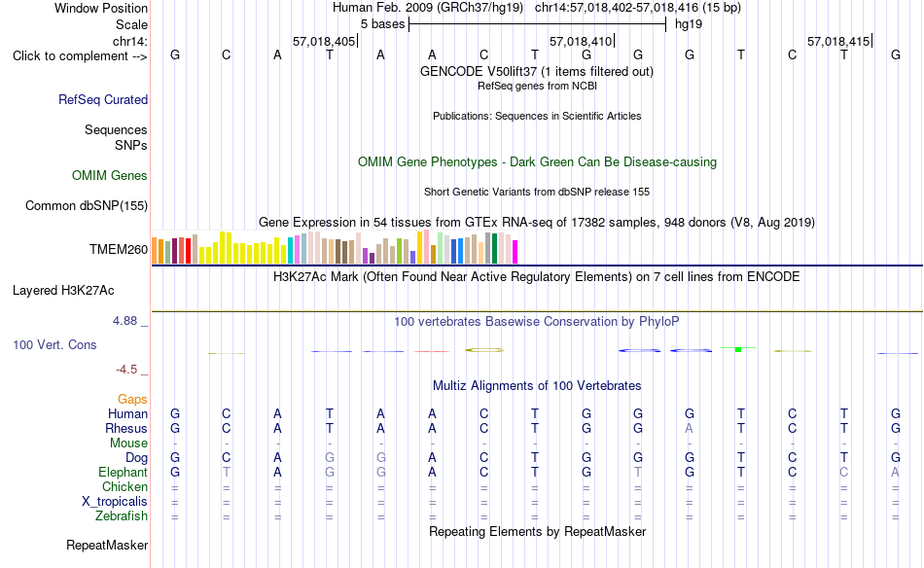This screenshot has width=924, height=568.
Task: Select the Mouse species row label
Action: point(129,444)
